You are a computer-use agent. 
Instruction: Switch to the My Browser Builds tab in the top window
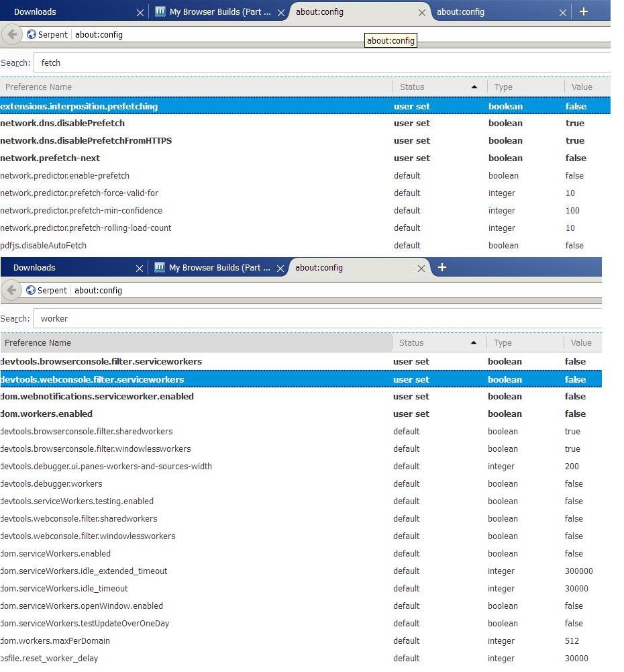[219, 11]
